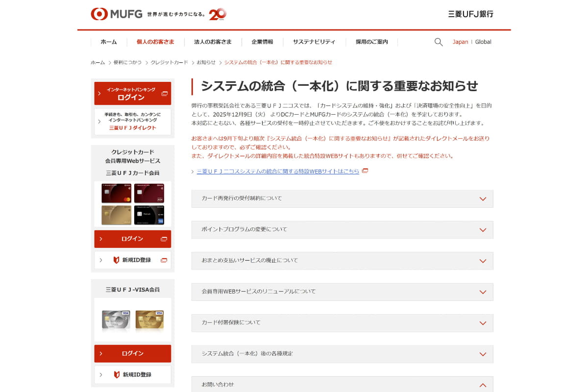Image resolution: width=588 pixels, height=392 pixels.
Task: Click the gold VISA card image
Action: click(x=149, y=319)
